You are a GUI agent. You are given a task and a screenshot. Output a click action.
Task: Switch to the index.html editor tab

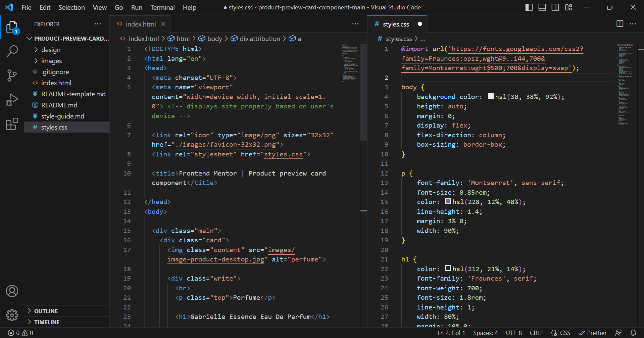coord(140,24)
